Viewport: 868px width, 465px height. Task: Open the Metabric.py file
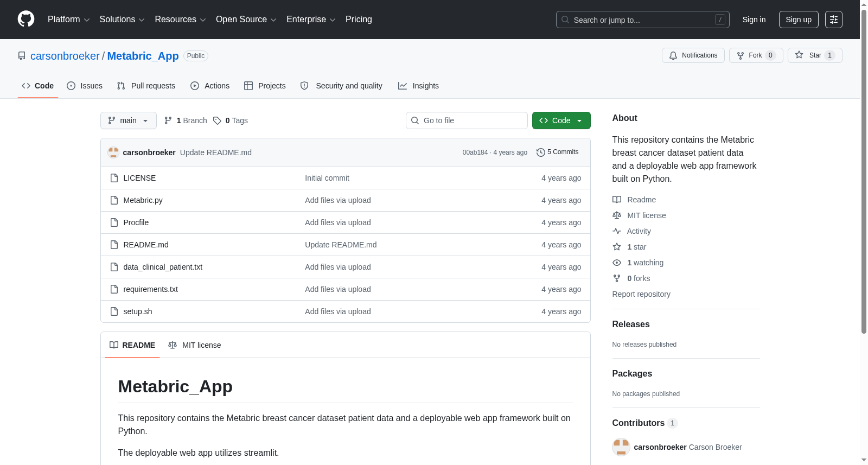(143, 200)
